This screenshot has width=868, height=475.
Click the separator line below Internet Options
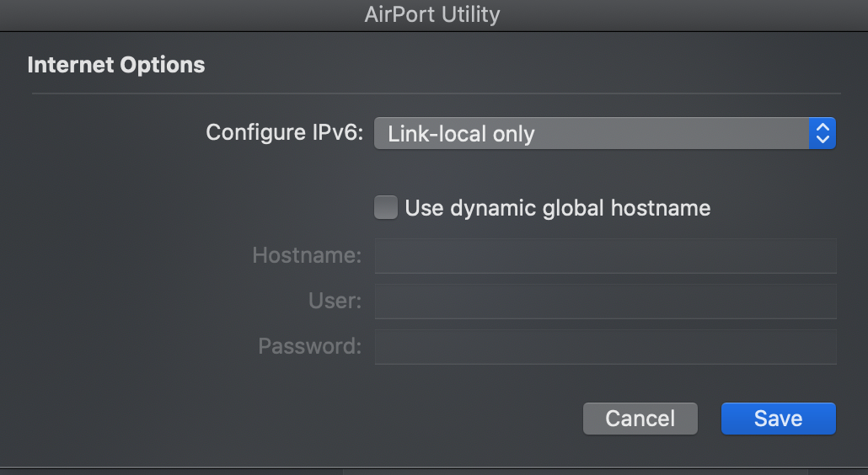[436, 93]
